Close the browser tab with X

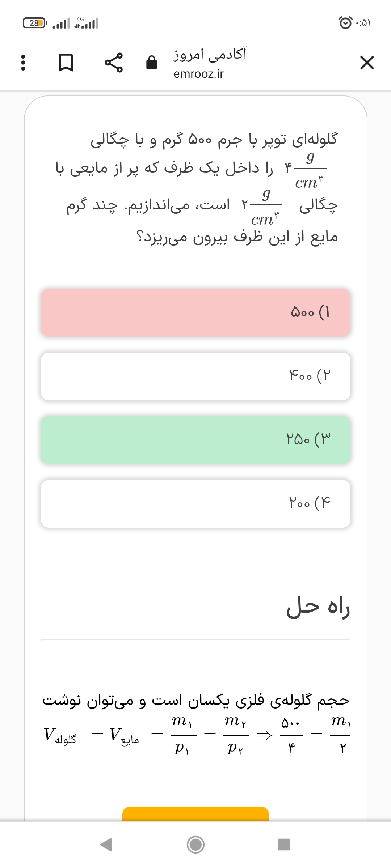point(367,63)
